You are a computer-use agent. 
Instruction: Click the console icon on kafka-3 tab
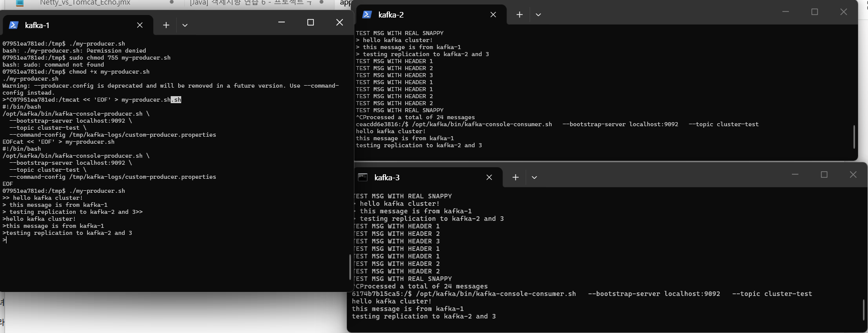[363, 177]
